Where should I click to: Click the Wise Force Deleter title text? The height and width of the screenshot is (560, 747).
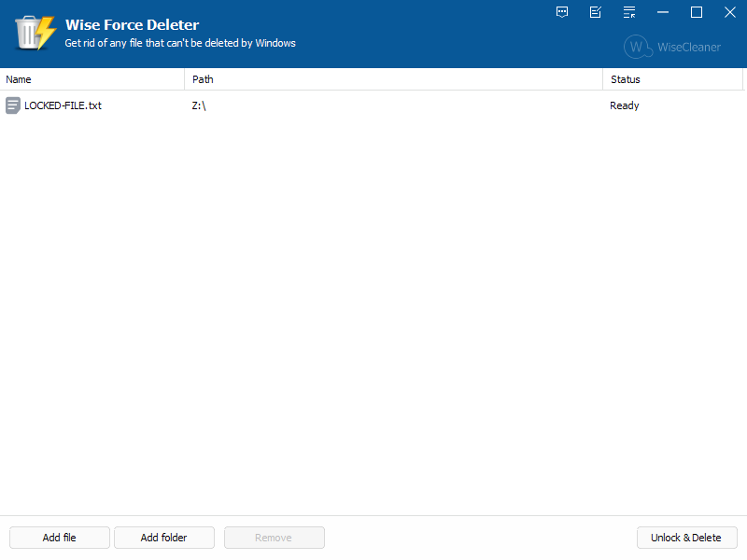(x=132, y=25)
